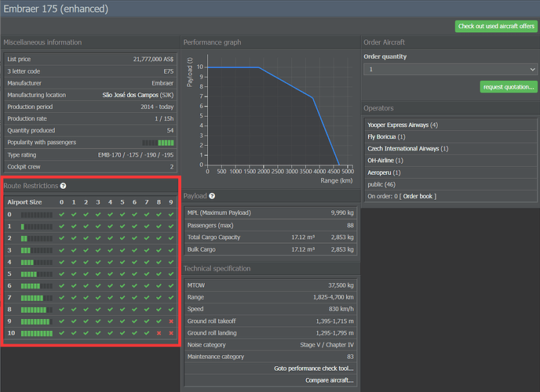The width and height of the screenshot is (540, 392).
Task: Open Yooper Express Airways operator link
Action: point(398,125)
